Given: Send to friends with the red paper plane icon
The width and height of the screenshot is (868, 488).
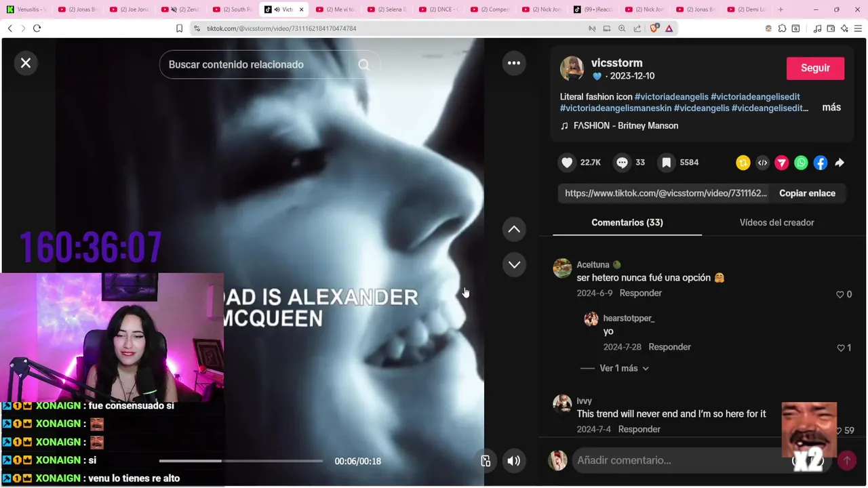Looking at the screenshot, I should [782, 163].
